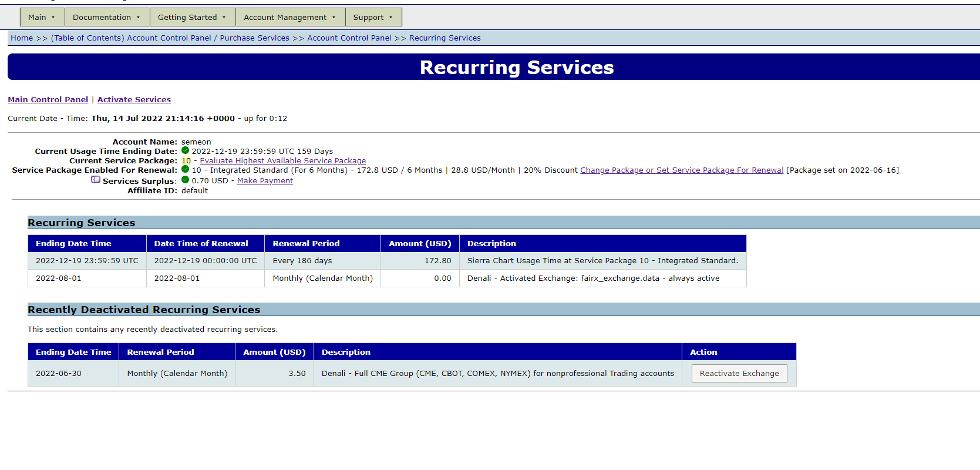Click the account name semeon
Screen dimensions: 980x470
[196, 142]
